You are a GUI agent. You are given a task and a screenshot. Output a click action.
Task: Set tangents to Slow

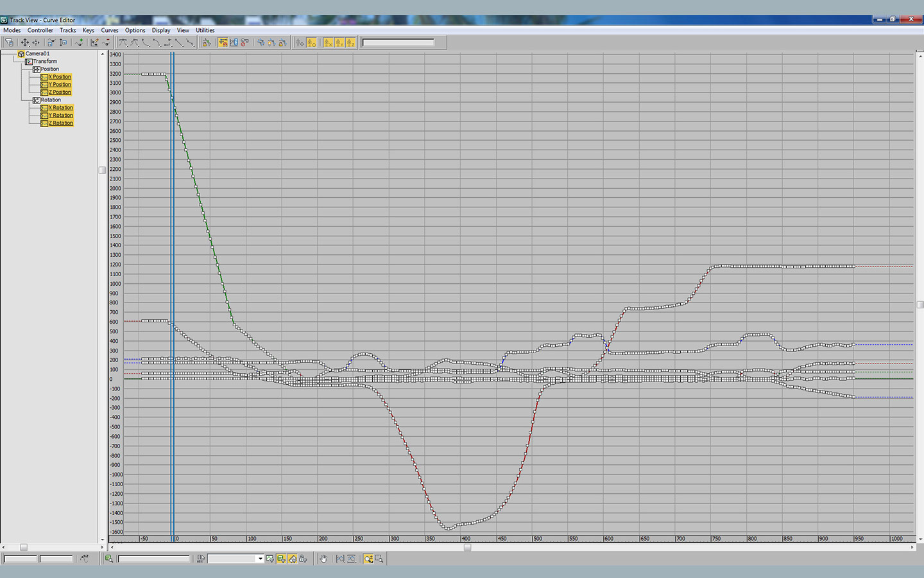(157, 42)
